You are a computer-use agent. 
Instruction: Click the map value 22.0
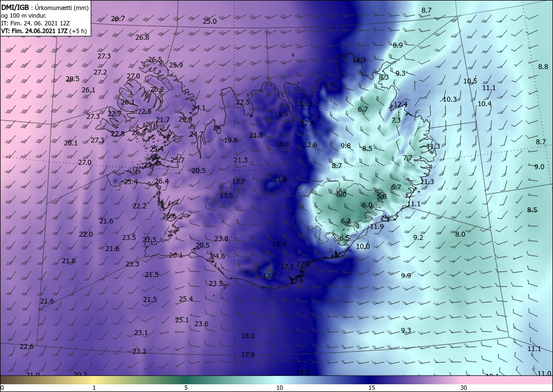tap(86, 234)
